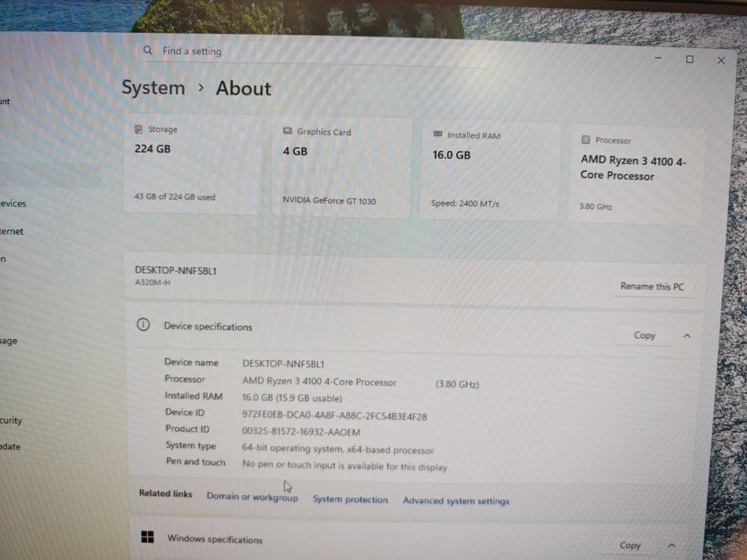The image size is (747, 560).
Task: Click the Speed: 2400 MT/s text
Action: pos(465,203)
